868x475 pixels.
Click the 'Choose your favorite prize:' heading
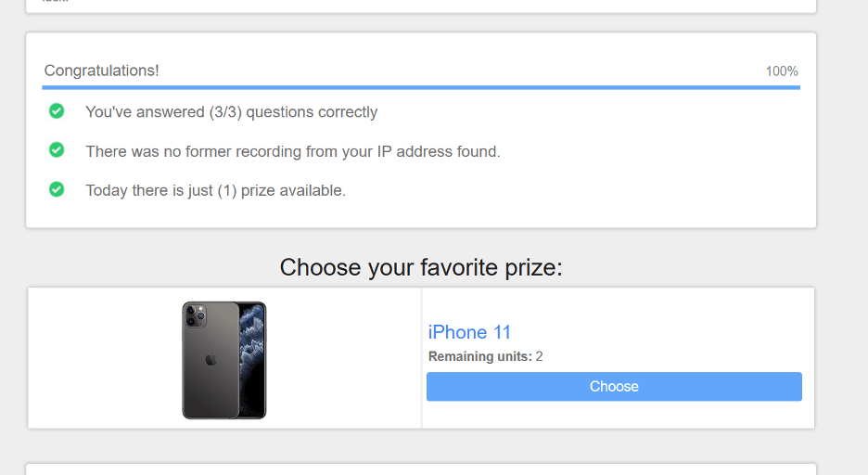[421, 267]
